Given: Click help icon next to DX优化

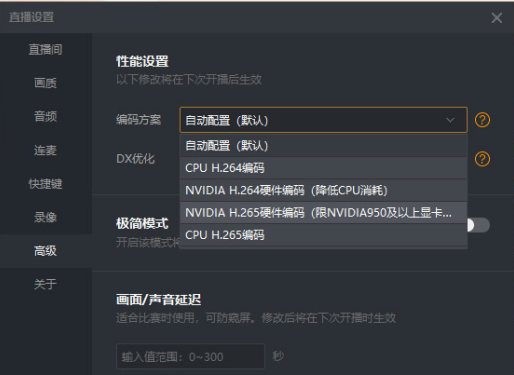Looking at the screenshot, I should coord(482,159).
